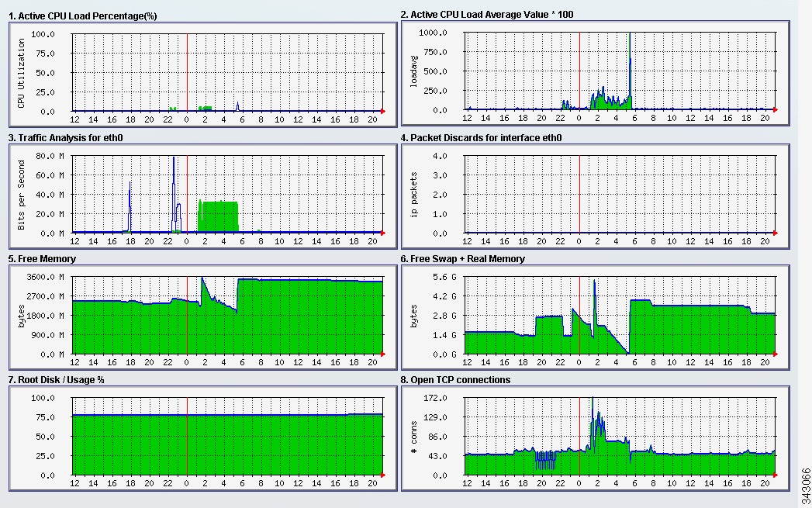Click the '80.0 M' value on Traffic Analysis axis
The image size is (812, 508).
(x=50, y=156)
